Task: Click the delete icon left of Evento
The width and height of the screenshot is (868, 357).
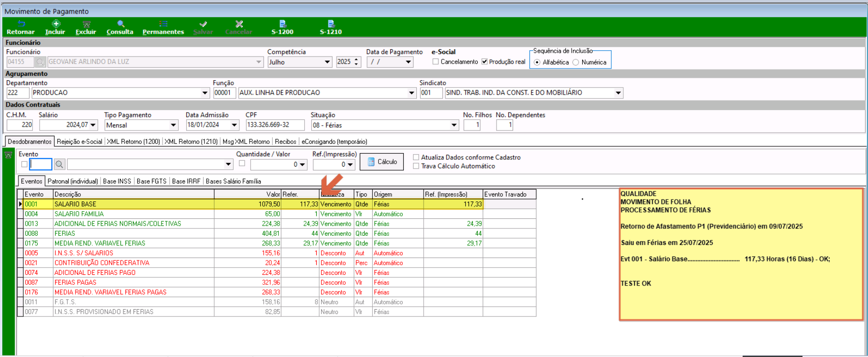Action: point(8,155)
